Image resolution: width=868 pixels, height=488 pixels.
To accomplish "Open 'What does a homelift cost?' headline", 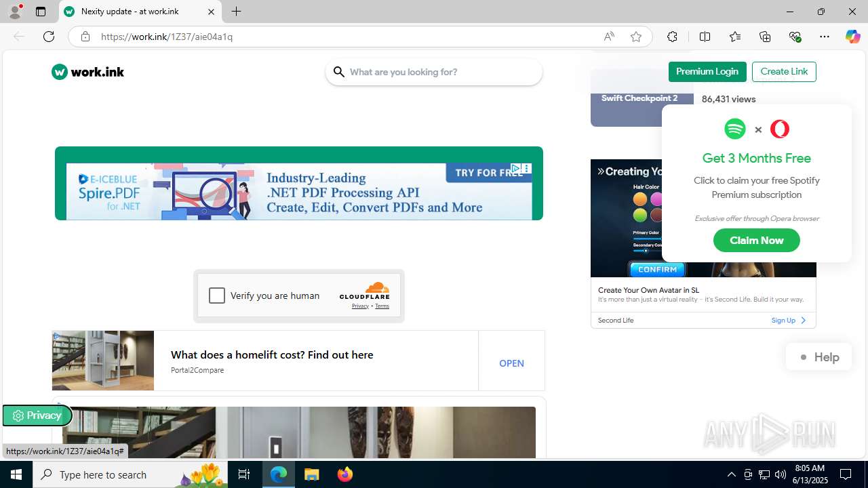I will (x=272, y=354).
